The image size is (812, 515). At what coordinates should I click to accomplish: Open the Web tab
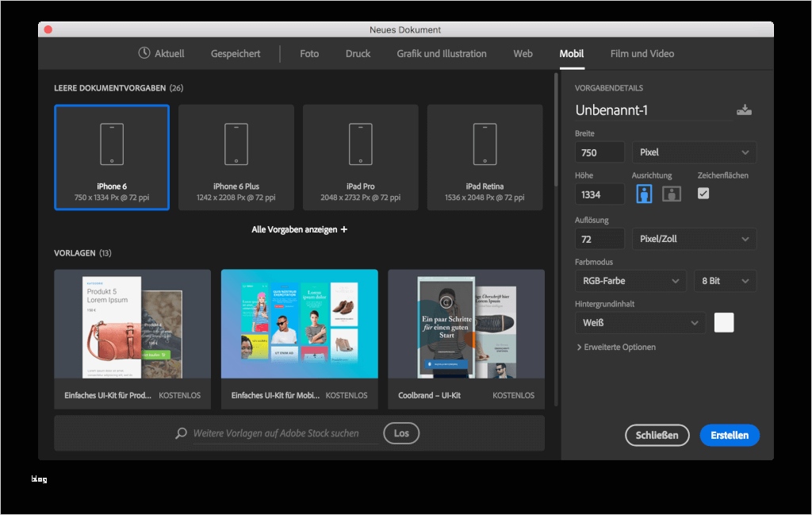point(523,53)
